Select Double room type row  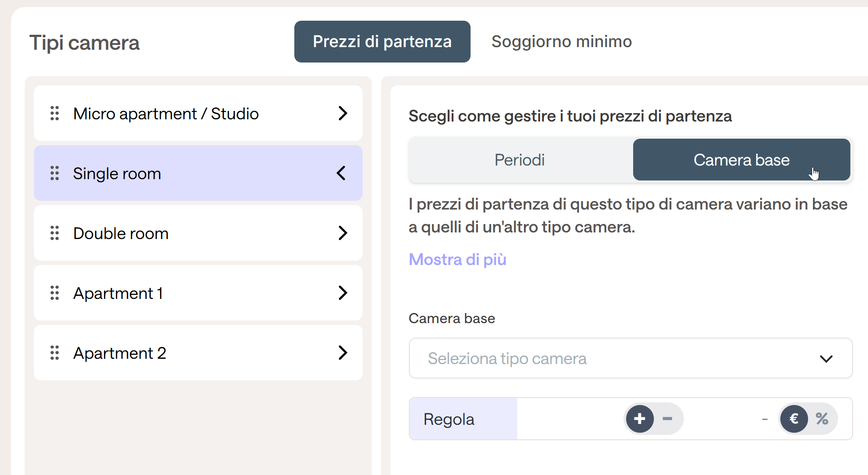(x=198, y=233)
